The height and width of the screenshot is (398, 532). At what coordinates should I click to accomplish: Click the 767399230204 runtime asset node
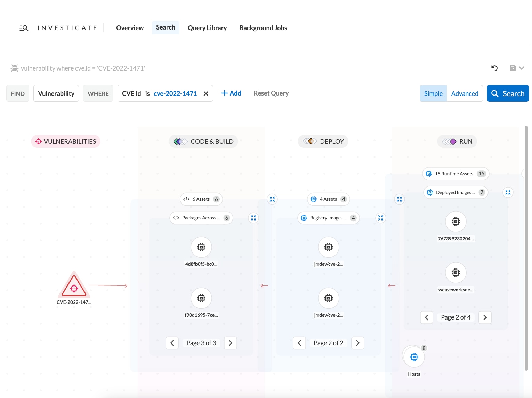click(456, 221)
